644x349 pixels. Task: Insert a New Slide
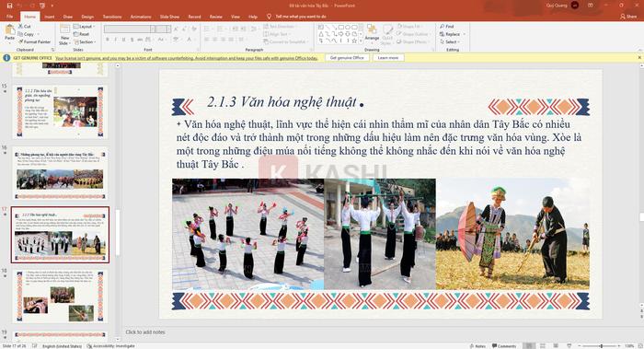(x=65, y=34)
